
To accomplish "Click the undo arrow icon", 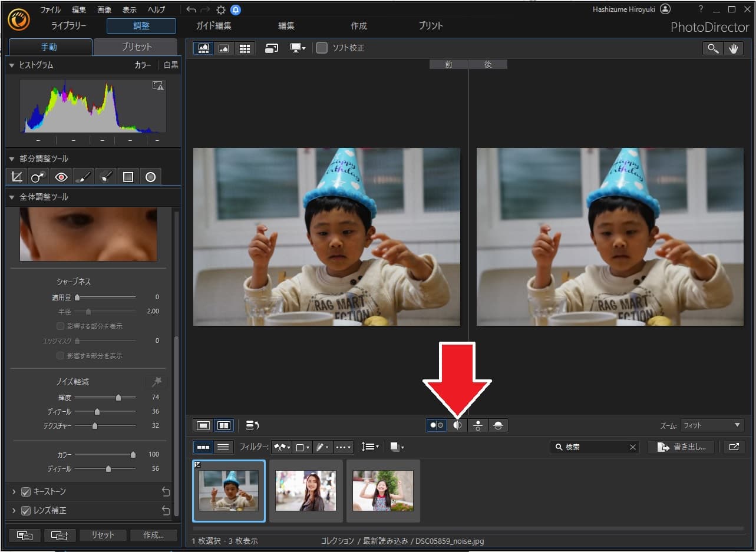I will coord(191,9).
